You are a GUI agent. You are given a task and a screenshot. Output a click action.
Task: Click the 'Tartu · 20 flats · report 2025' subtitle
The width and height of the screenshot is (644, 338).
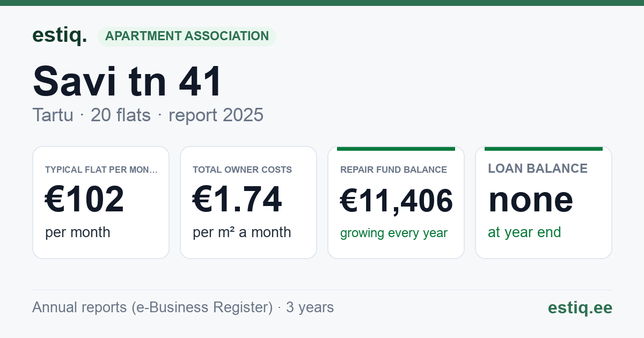point(148,115)
